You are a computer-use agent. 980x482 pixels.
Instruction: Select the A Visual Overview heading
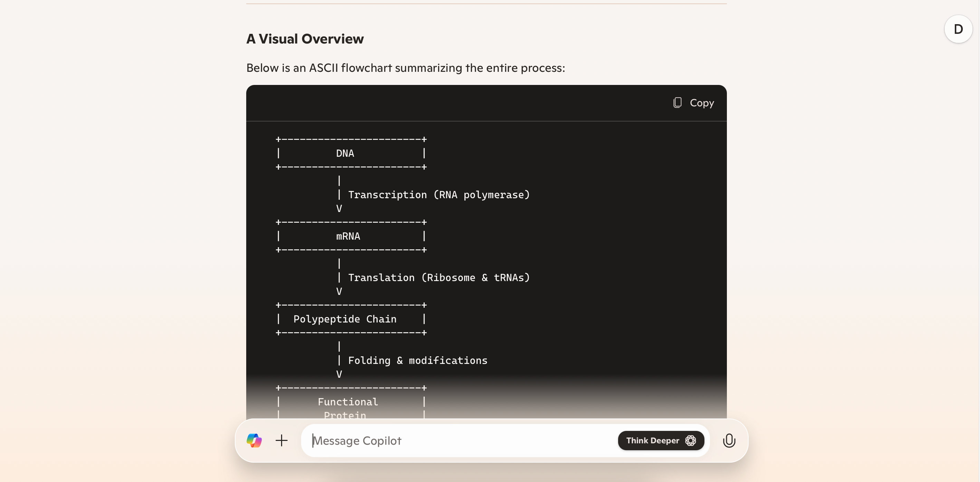point(305,38)
